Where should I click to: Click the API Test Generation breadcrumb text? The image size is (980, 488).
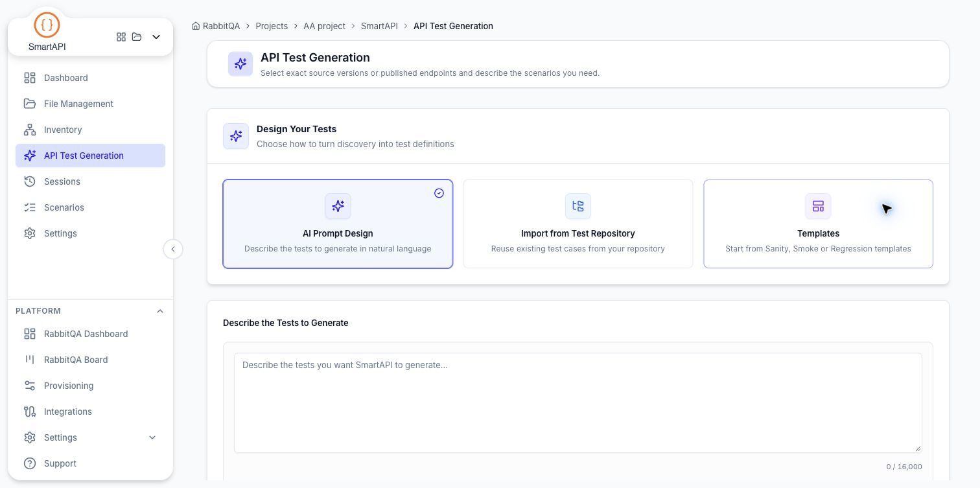pos(453,26)
